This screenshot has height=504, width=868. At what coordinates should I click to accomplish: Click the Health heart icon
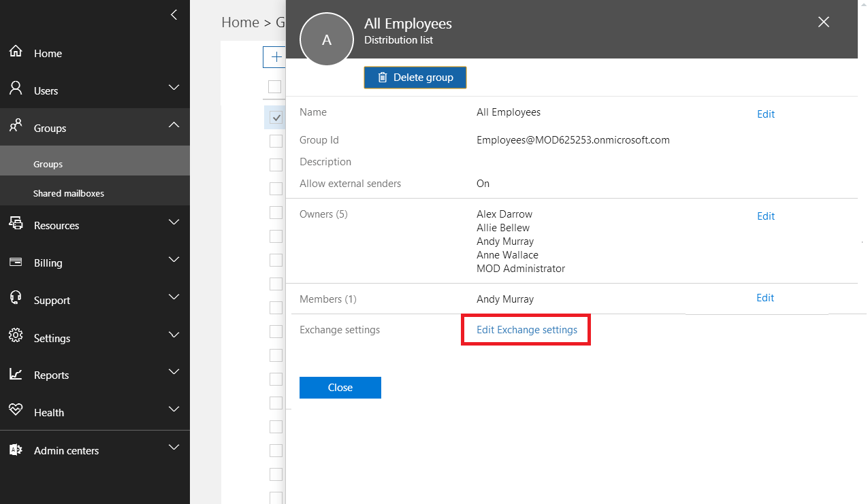point(15,411)
